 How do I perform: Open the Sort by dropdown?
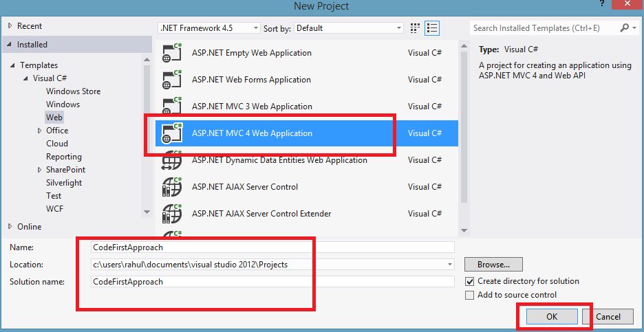350,28
